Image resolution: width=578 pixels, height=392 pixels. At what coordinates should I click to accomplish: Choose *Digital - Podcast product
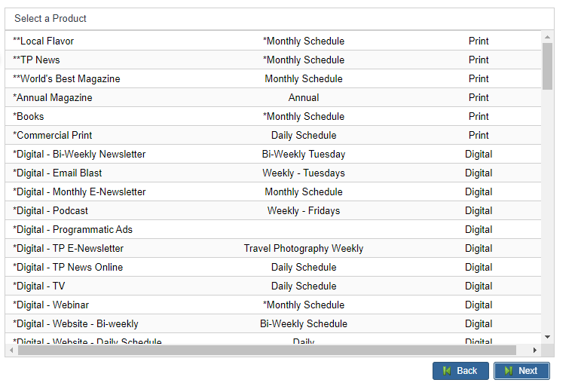tap(273, 210)
